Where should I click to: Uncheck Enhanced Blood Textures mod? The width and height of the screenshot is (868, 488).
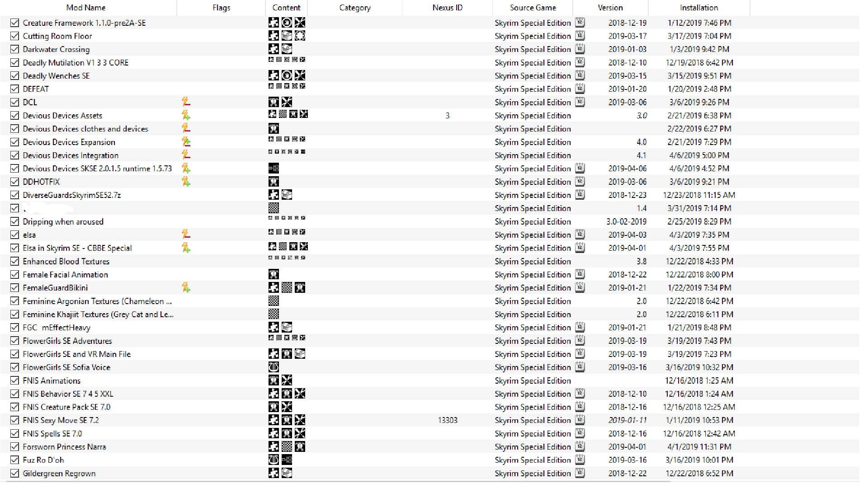click(x=14, y=261)
